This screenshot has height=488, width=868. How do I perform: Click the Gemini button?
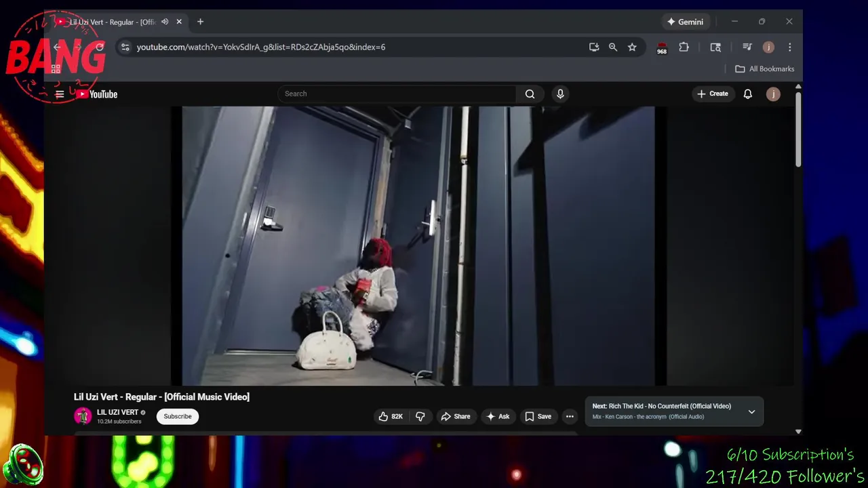(x=685, y=22)
